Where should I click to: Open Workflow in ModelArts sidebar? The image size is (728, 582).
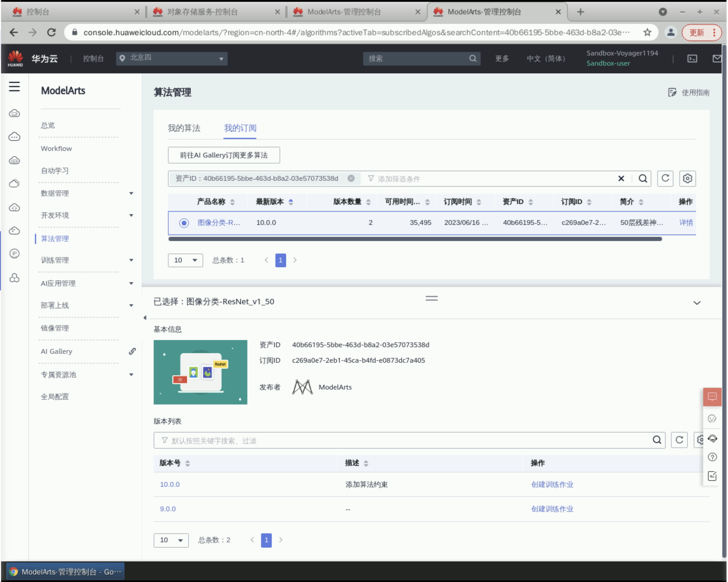click(x=56, y=148)
